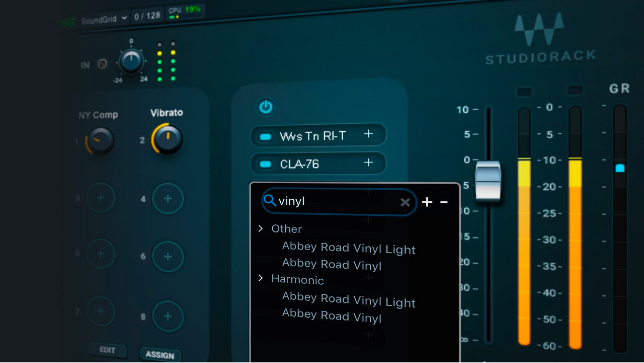The width and height of the screenshot is (644, 363).
Task: Select Abbey Road Vinyl Light under Harmonic
Action: point(349,300)
